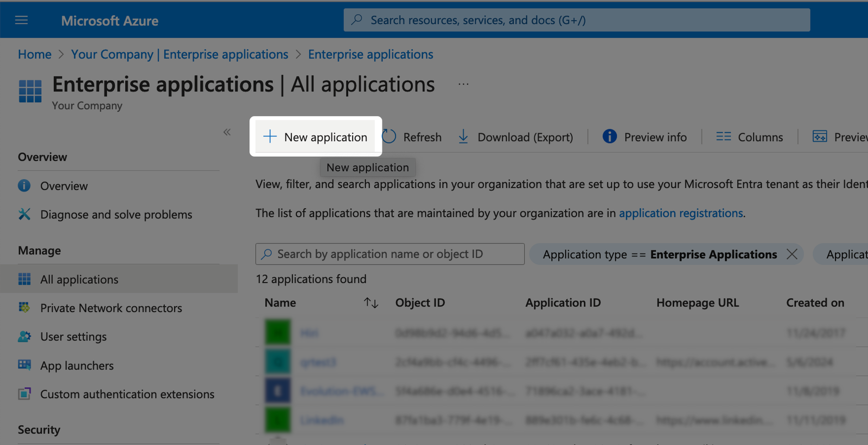Viewport: 868px width, 445px height.
Task: Click the Microsoft Azure logo text
Action: click(110, 21)
